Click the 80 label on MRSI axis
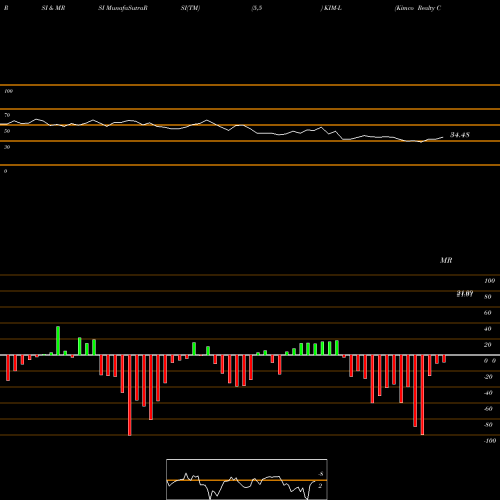This screenshot has height=500, width=500. 488,297
